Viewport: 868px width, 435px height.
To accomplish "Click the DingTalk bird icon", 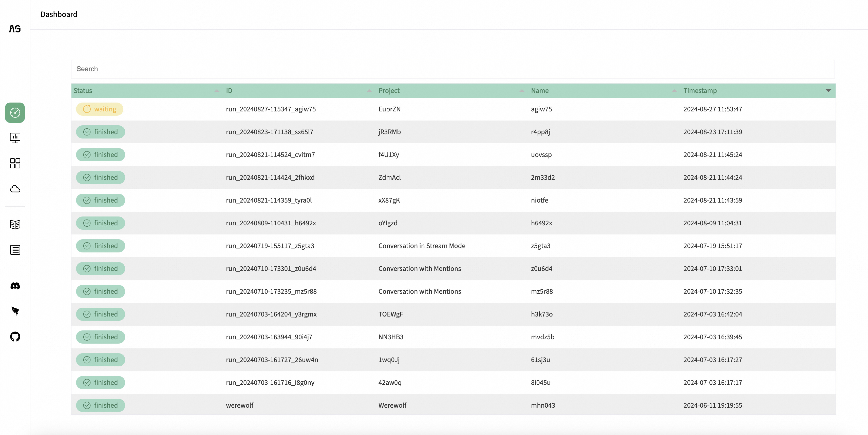I will tap(15, 311).
